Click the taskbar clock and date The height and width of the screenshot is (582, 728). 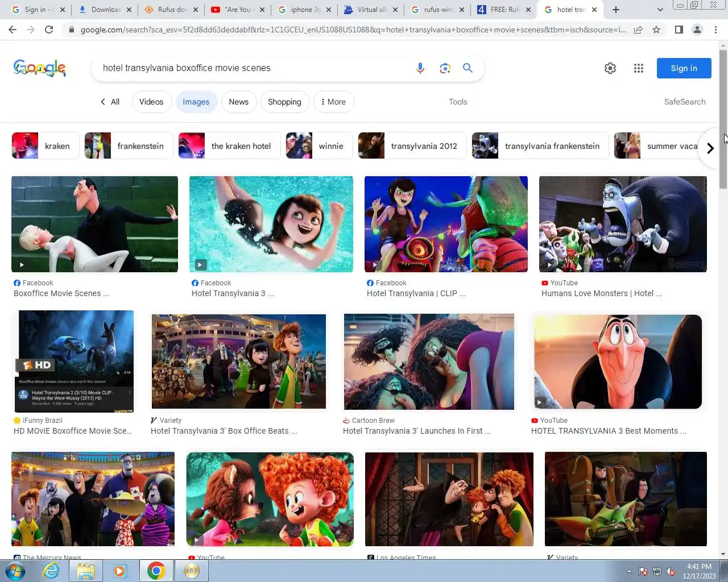point(699,571)
